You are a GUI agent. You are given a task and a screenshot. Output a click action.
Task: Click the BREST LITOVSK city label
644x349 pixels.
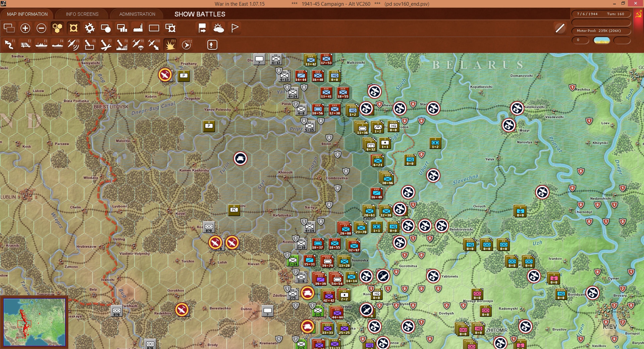pyautogui.click(x=111, y=107)
